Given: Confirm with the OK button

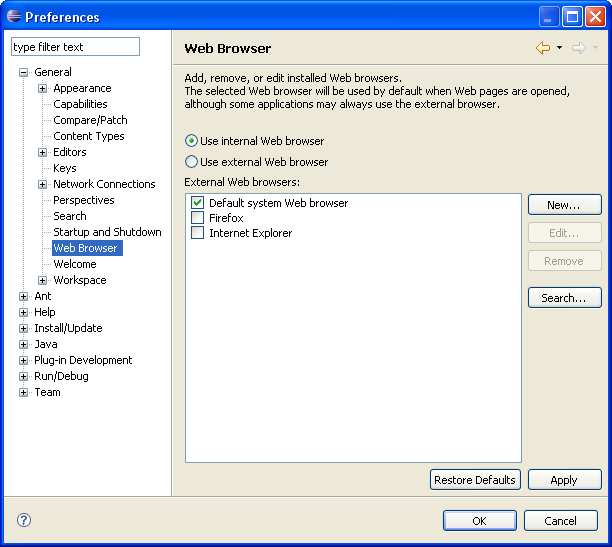Looking at the screenshot, I should [x=480, y=520].
